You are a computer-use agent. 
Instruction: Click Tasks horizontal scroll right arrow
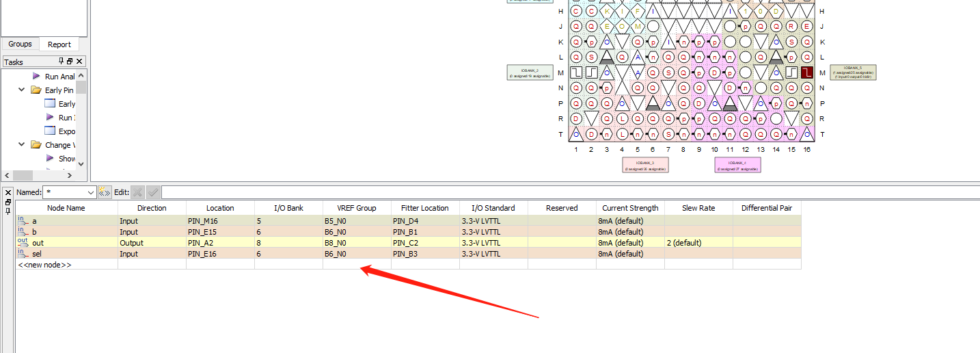point(70,175)
